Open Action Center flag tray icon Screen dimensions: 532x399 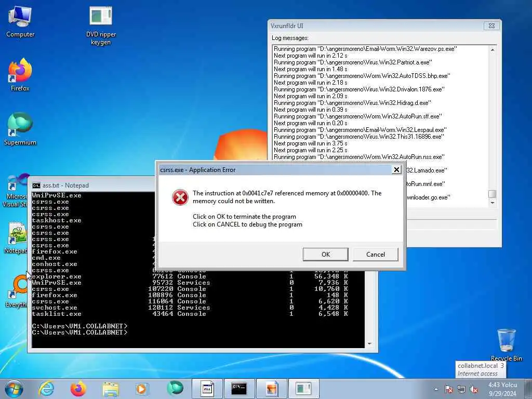pos(448,389)
